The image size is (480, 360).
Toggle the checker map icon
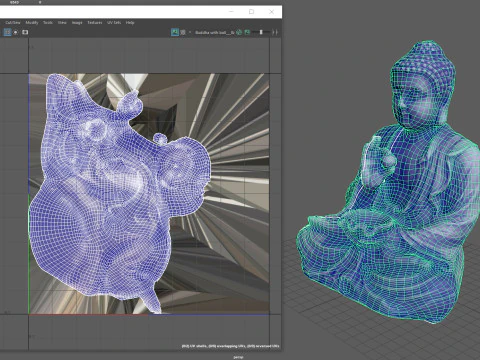pyautogui.click(x=183, y=32)
